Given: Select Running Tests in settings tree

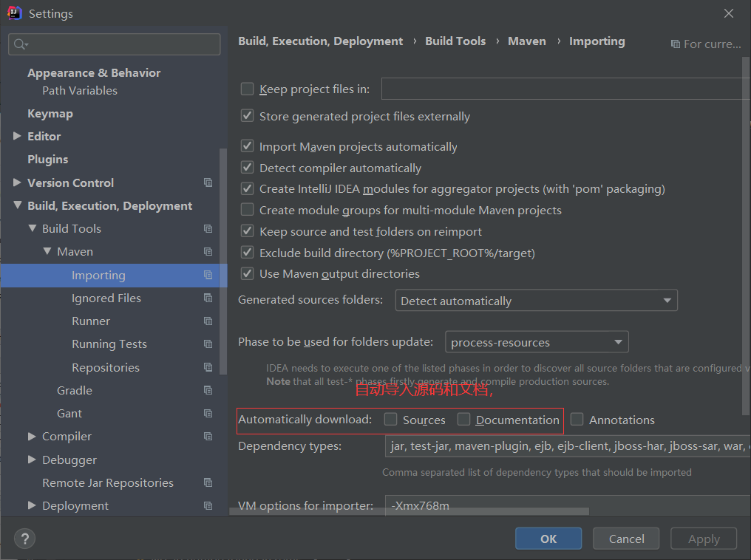Looking at the screenshot, I should (x=109, y=344).
